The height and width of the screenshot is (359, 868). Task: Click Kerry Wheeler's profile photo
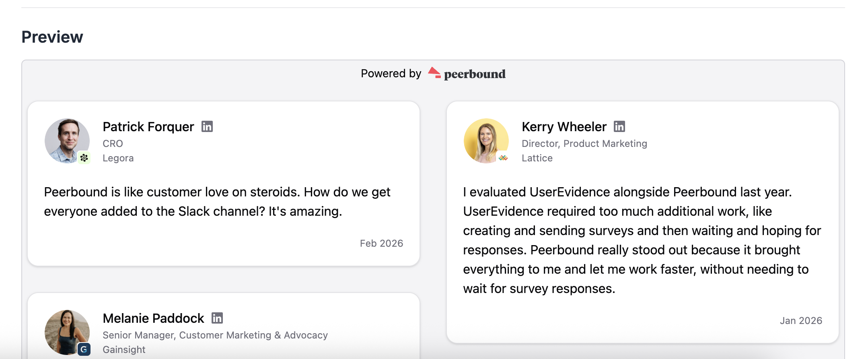pyautogui.click(x=486, y=141)
